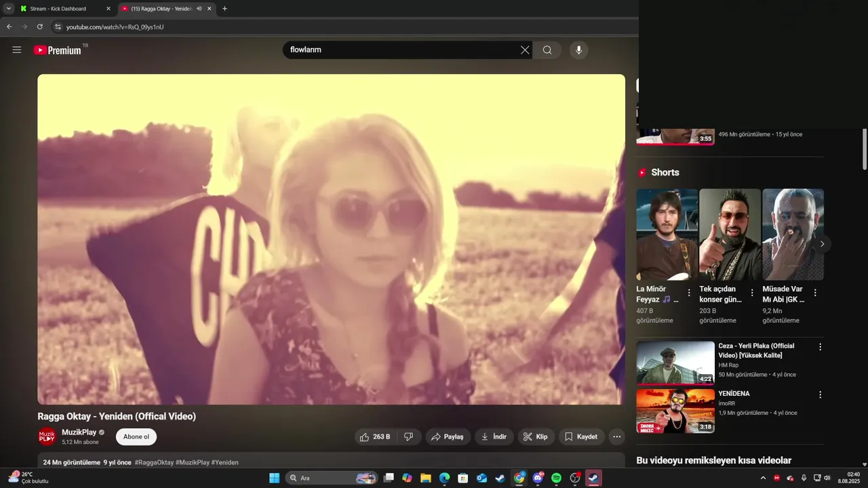Like the video (263 B)
This screenshot has height=488, width=868.
click(x=375, y=436)
